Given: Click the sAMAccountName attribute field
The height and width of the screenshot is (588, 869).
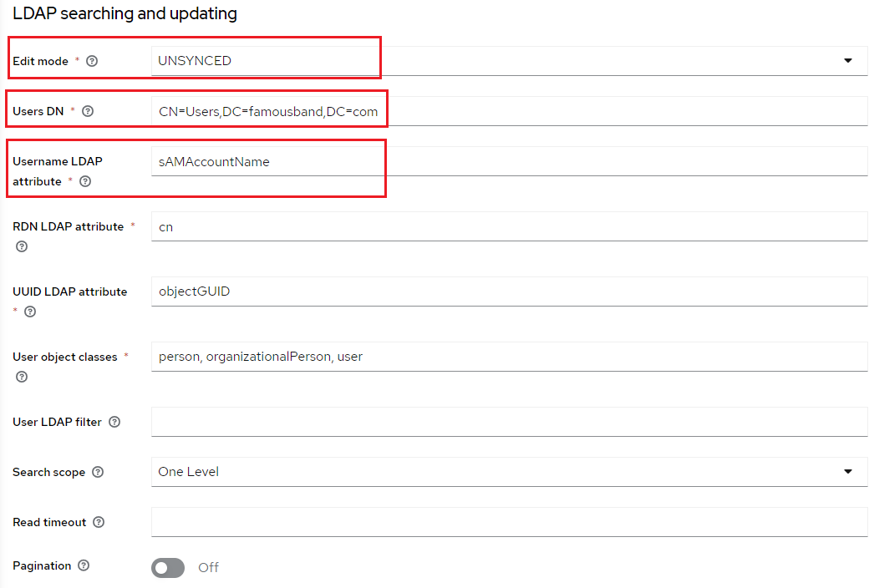Looking at the screenshot, I should pos(334,160).
